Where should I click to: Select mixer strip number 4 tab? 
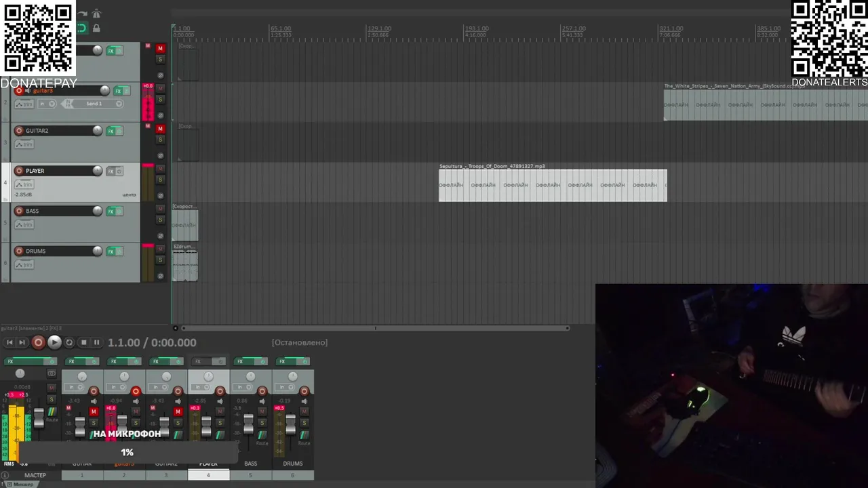pos(208,475)
